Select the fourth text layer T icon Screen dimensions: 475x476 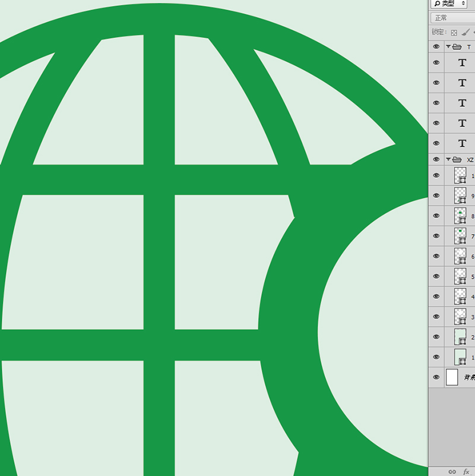pos(462,123)
